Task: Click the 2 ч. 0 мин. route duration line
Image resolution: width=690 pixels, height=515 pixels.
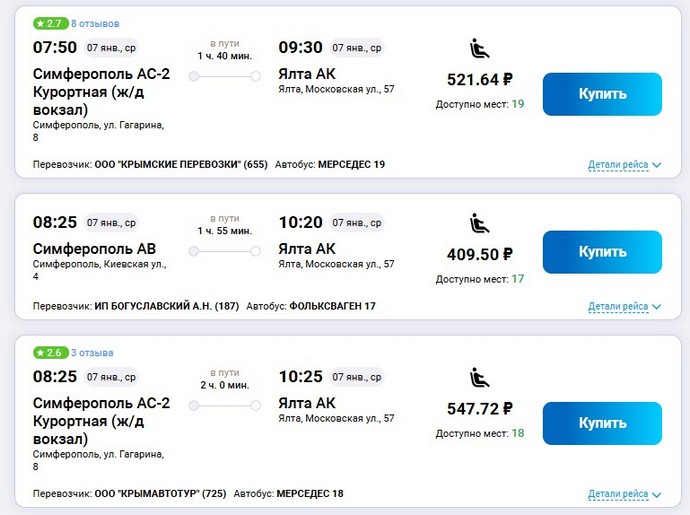Action: pyautogui.click(x=224, y=405)
